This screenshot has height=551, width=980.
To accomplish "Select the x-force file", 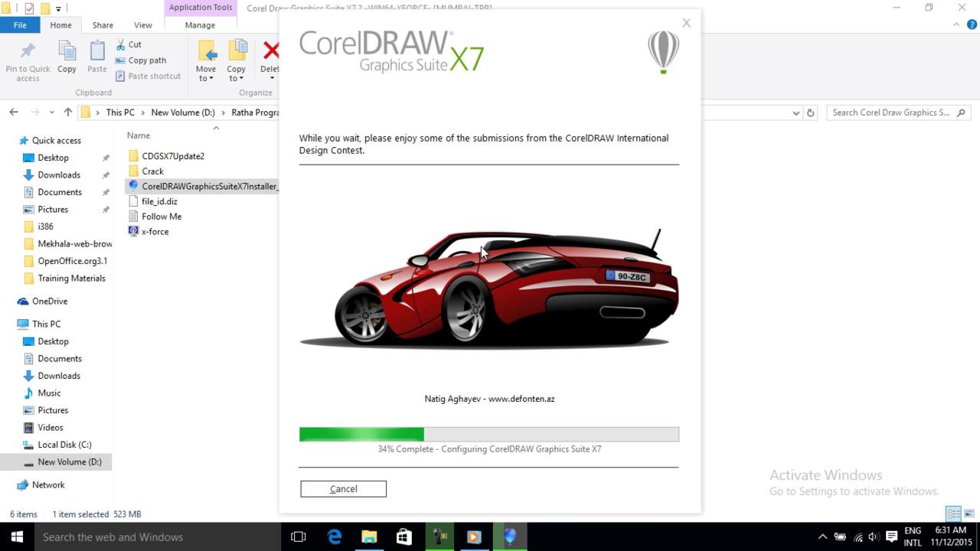I will 155,231.
